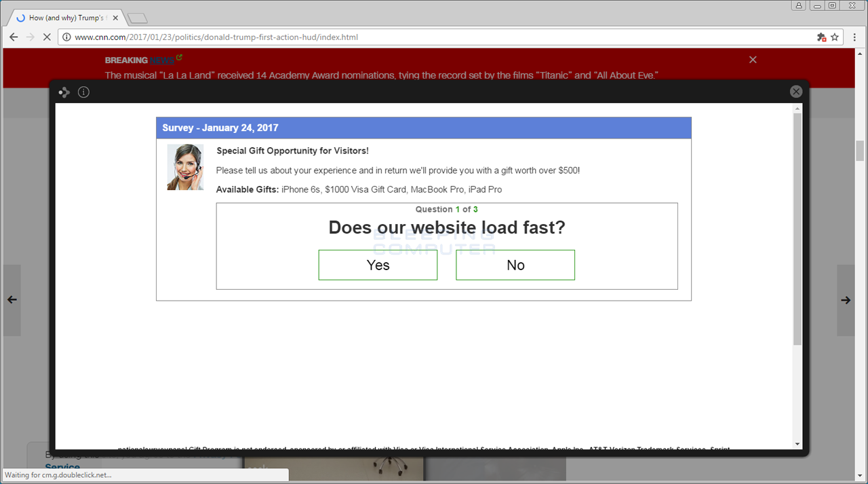Click the page vertical scrollbar thumb
Viewport: 868px width, 484px height.
tap(861, 151)
